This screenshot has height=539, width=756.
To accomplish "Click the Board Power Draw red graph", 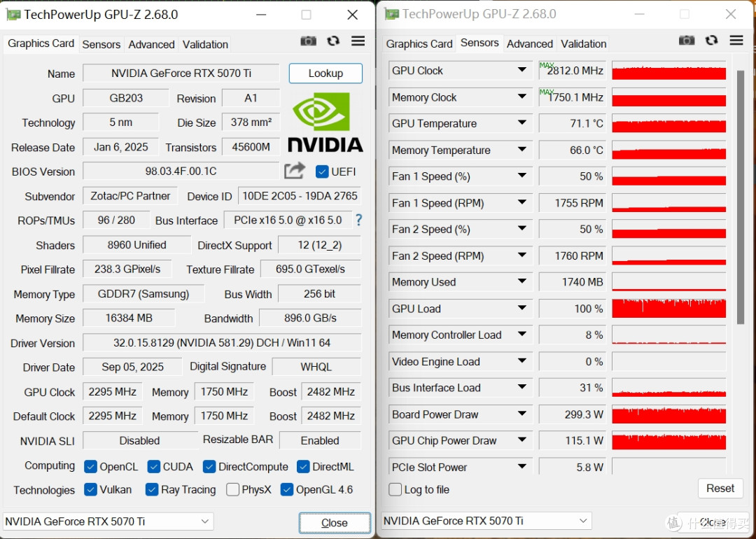I will pos(668,414).
